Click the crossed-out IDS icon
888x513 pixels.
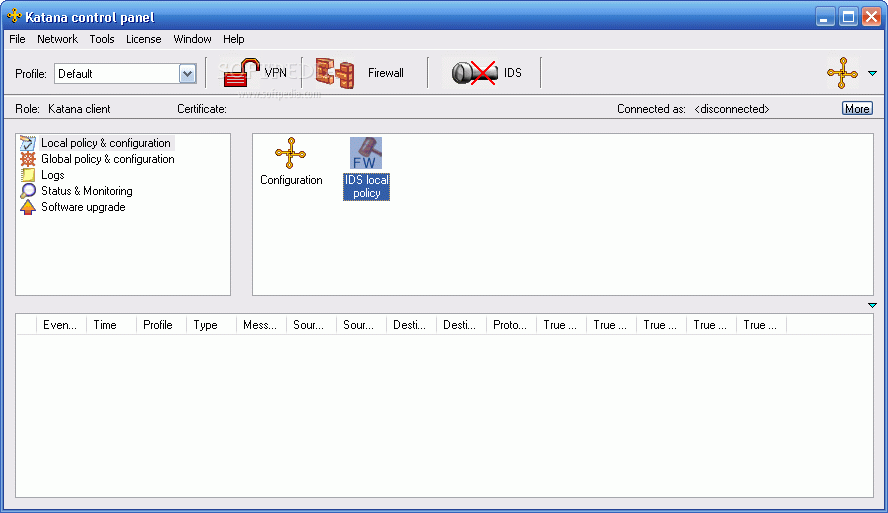point(475,73)
